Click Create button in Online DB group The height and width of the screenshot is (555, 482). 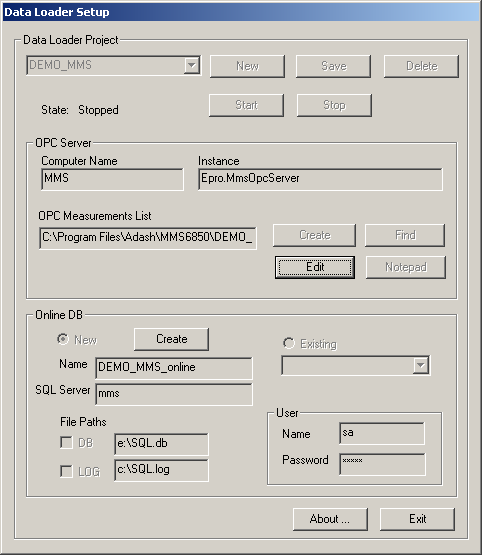pyautogui.click(x=171, y=339)
